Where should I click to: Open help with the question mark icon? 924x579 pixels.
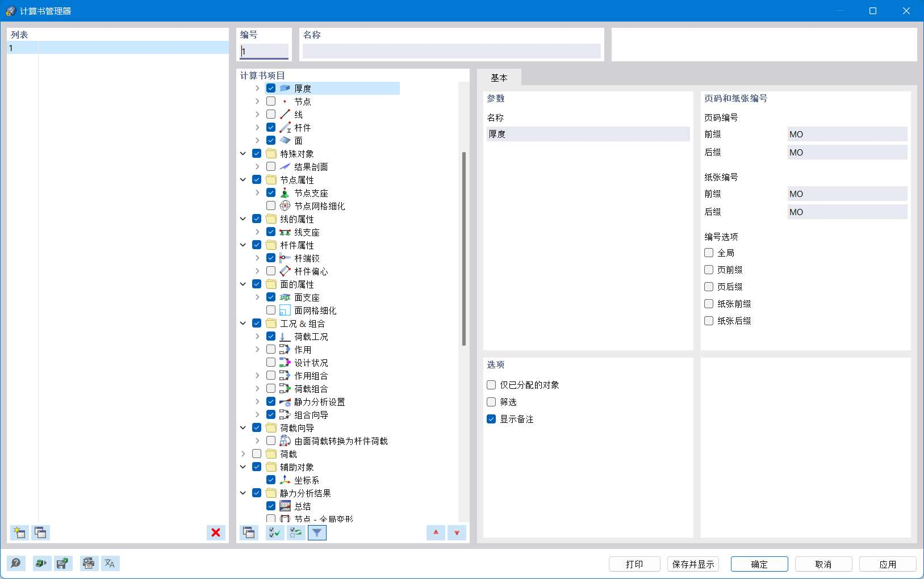pos(16,563)
